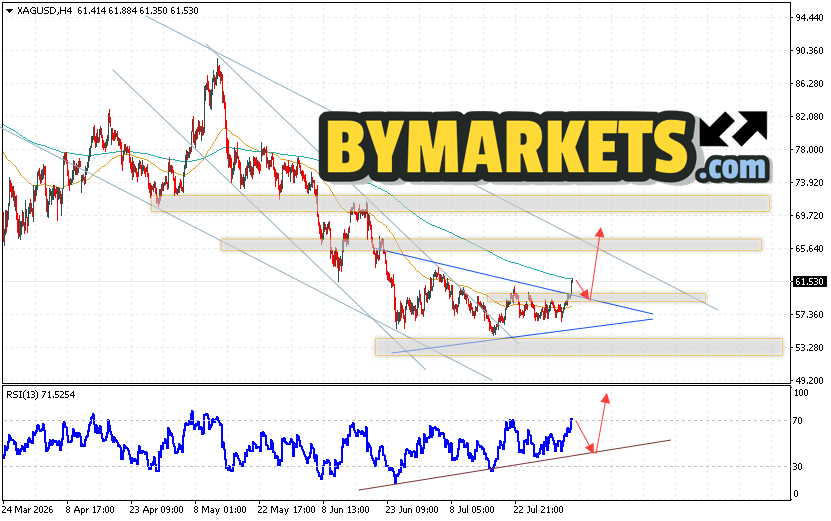The image size is (831, 521).
Task: Click the OHLC values 61.414 61.884 61.350 61.530
Action: click(x=138, y=11)
